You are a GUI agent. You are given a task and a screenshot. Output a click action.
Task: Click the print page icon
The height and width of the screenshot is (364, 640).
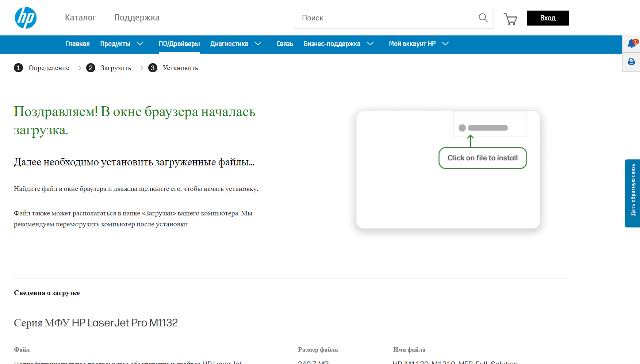(631, 62)
